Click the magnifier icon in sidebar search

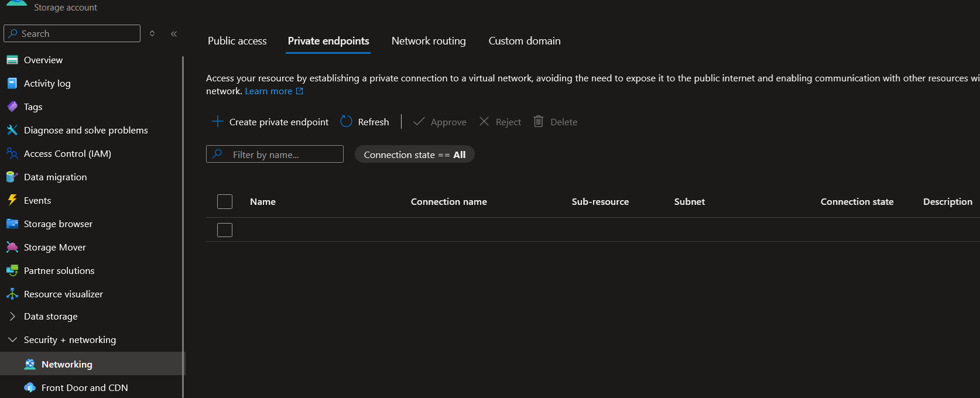13,33
